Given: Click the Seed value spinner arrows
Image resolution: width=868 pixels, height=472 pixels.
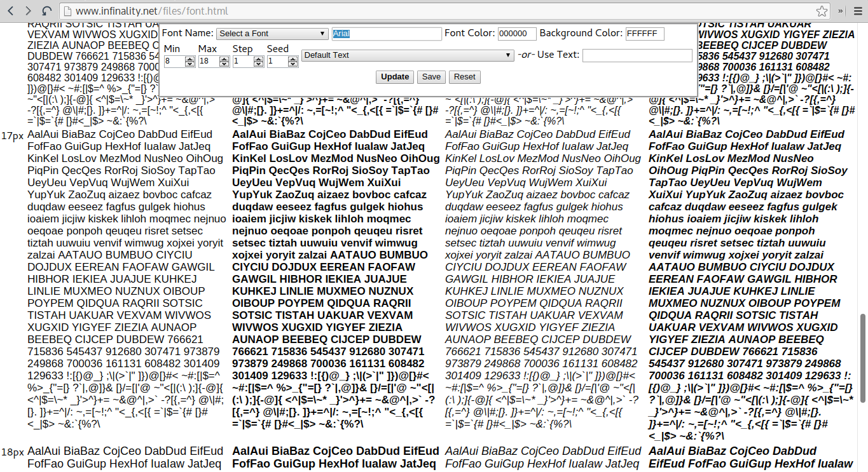Looking at the screenshot, I should point(293,62).
